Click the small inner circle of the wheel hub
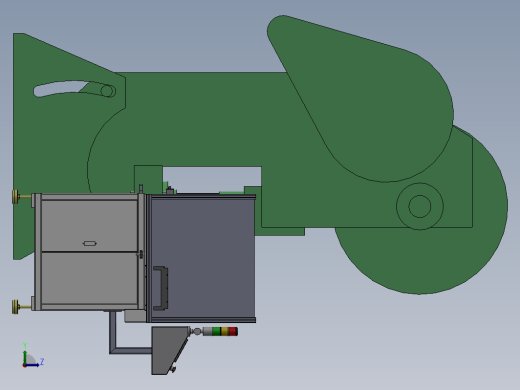Viewport: 520px width, 390px height. click(x=420, y=206)
